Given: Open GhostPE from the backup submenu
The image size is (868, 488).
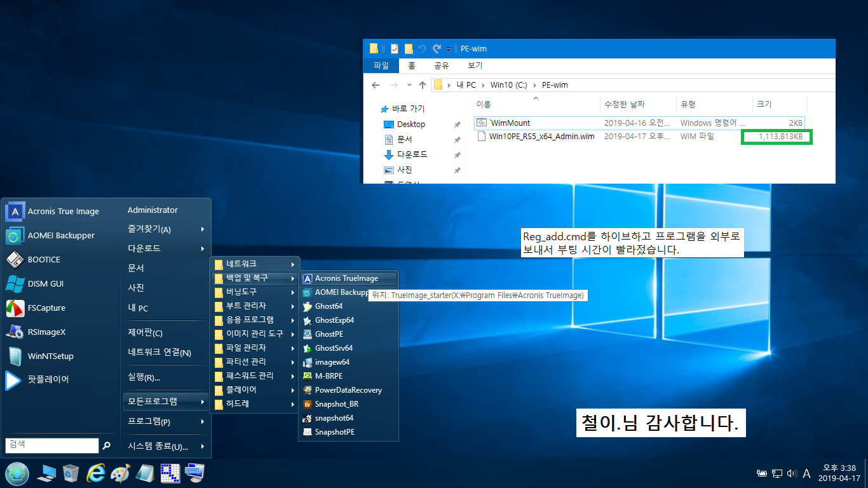Looking at the screenshot, I should tap(348, 334).
